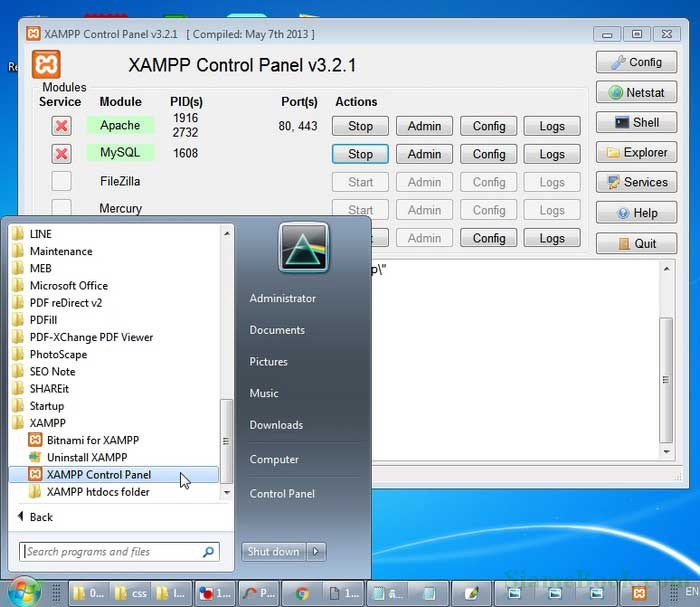Open MySQL Admin button
This screenshot has width=700, height=607.
point(424,154)
